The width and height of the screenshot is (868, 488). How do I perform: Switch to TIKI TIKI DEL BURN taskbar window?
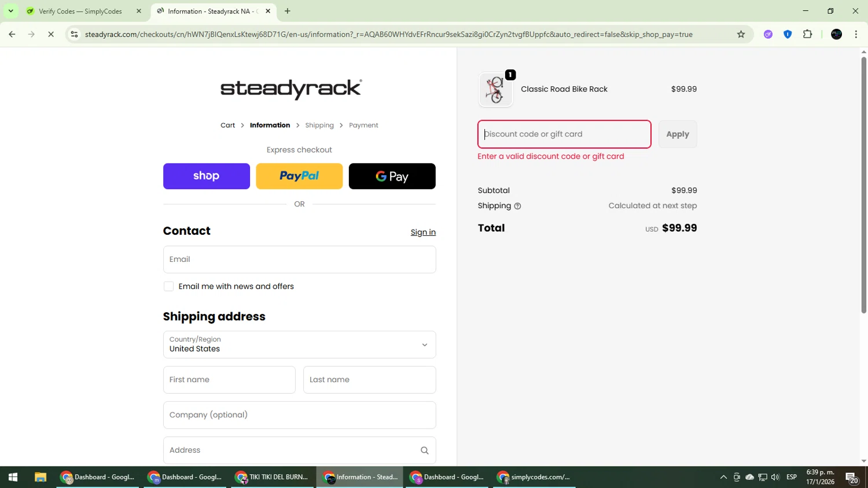coord(273,477)
